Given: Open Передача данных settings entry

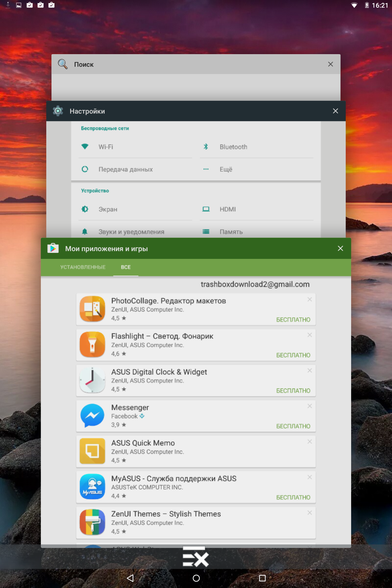Looking at the screenshot, I should [135, 169].
